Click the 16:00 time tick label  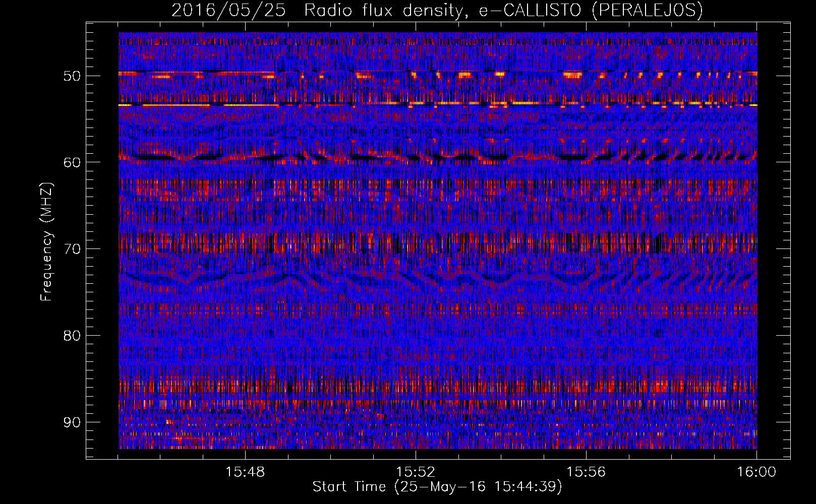click(x=756, y=472)
